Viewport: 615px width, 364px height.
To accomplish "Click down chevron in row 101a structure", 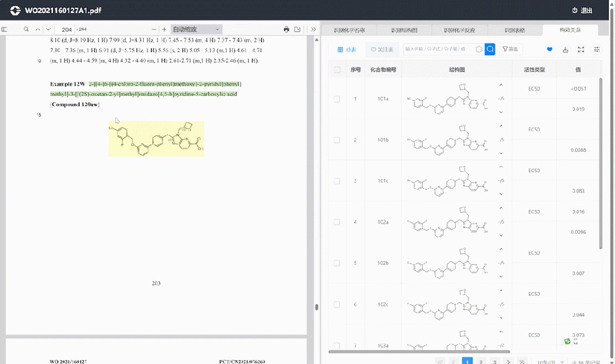I will click(501, 112).
